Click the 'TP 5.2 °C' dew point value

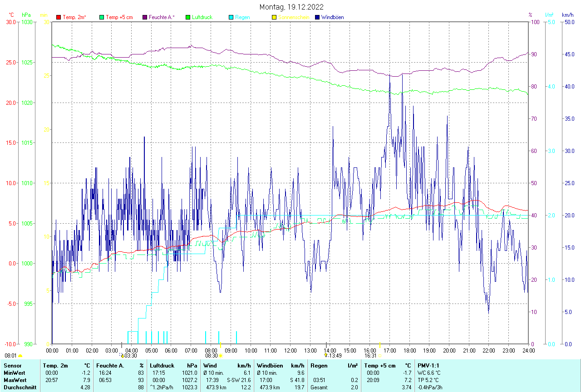pyautogui.click(x=428, y=380)
